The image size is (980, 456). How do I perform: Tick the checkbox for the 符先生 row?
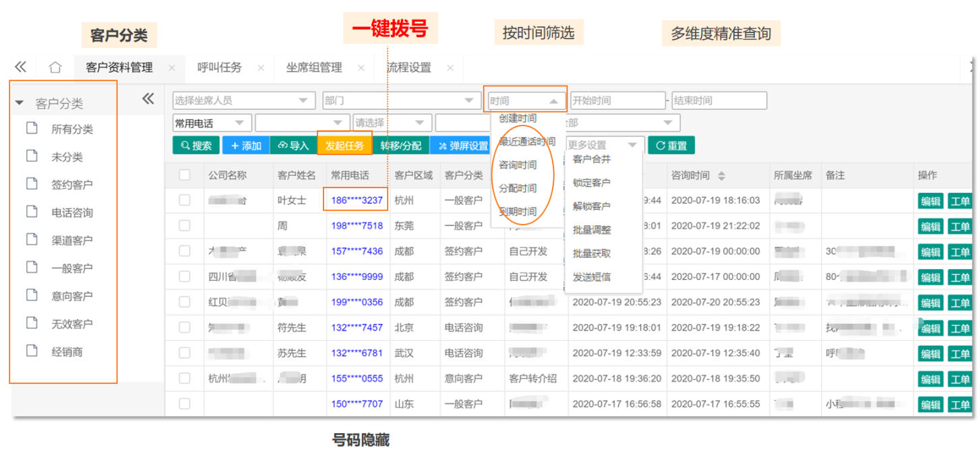tap(184, 327)
